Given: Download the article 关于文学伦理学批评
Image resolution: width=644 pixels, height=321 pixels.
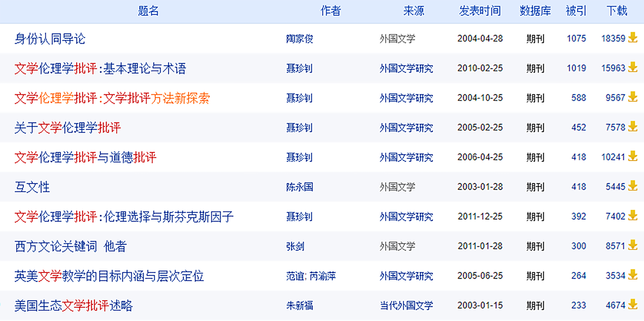Looking at the screenshot, I should click(x=633, y=127).
